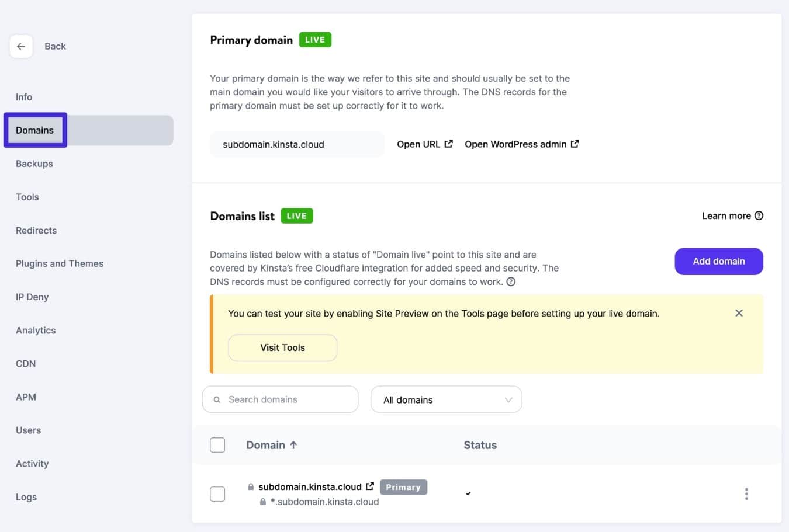Click the Visit Tools button
Image resolution: width=789 pixels, height=532 pixels.
pos(282,347)
